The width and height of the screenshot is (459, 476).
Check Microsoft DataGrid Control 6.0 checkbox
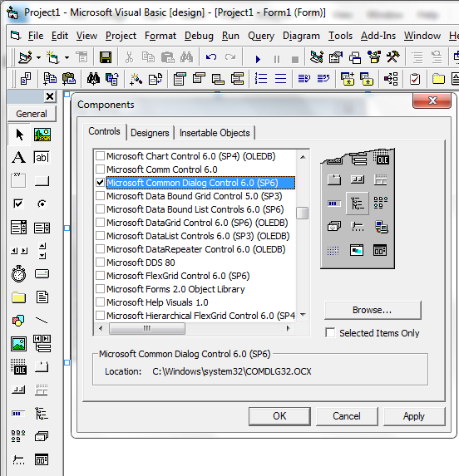100,223
